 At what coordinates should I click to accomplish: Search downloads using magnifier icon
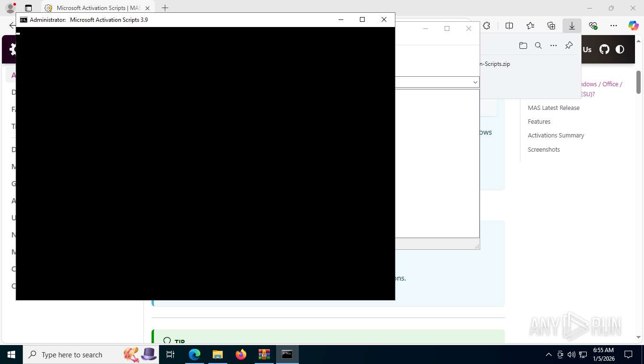538,45
